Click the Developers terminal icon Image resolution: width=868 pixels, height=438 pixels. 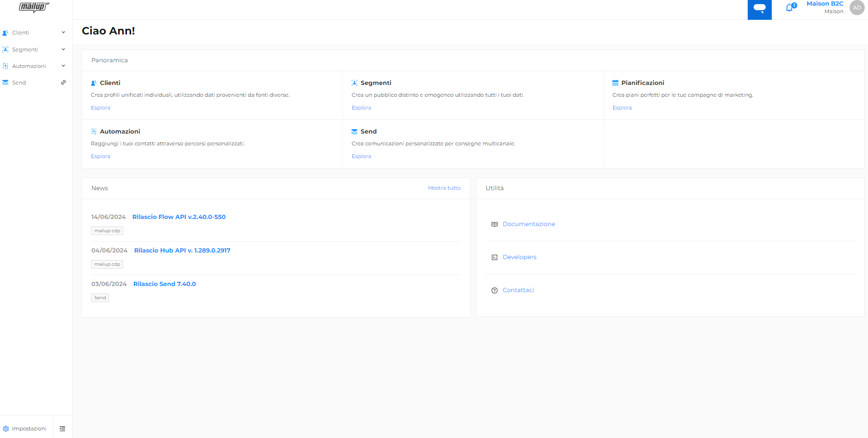click(x=494, y=257)
